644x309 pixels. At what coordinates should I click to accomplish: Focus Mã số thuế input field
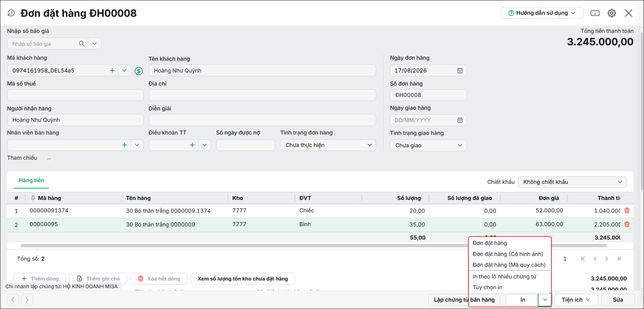(x=75, y=95)
